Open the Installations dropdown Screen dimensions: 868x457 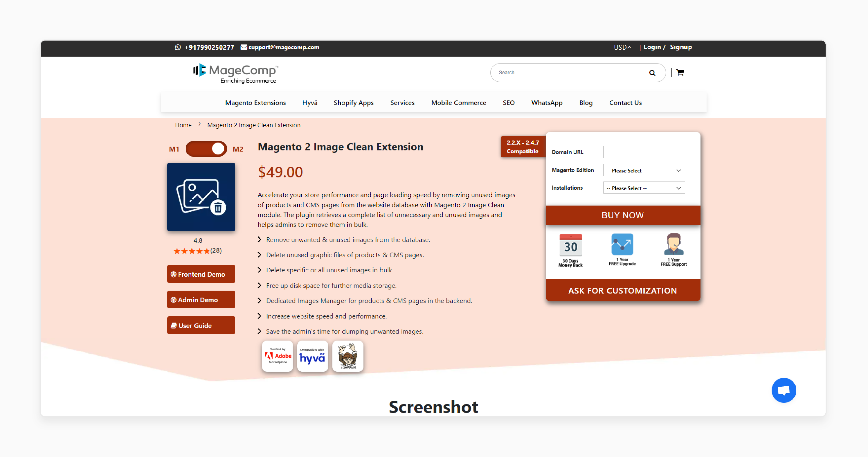(x=644, y=188)
